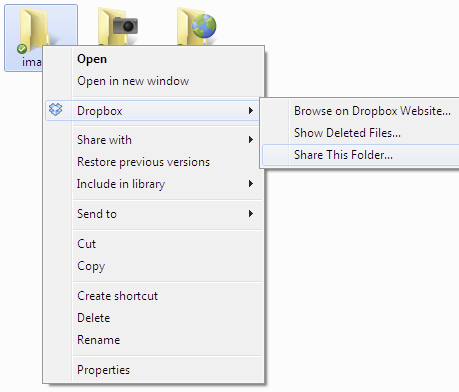Click the Dropbox logo icon in menu
Screen dimensions: 459x392
[56, 109]
